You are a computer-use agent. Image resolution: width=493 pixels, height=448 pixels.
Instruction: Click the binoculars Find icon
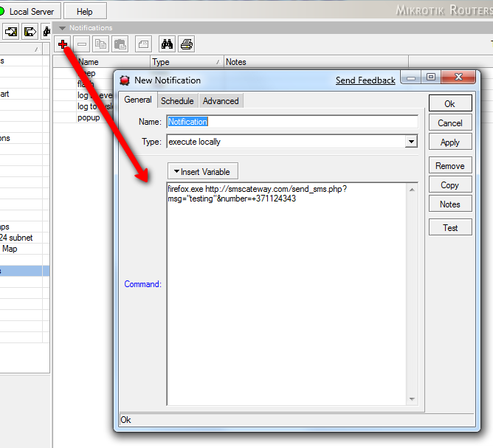coord(167,44)
